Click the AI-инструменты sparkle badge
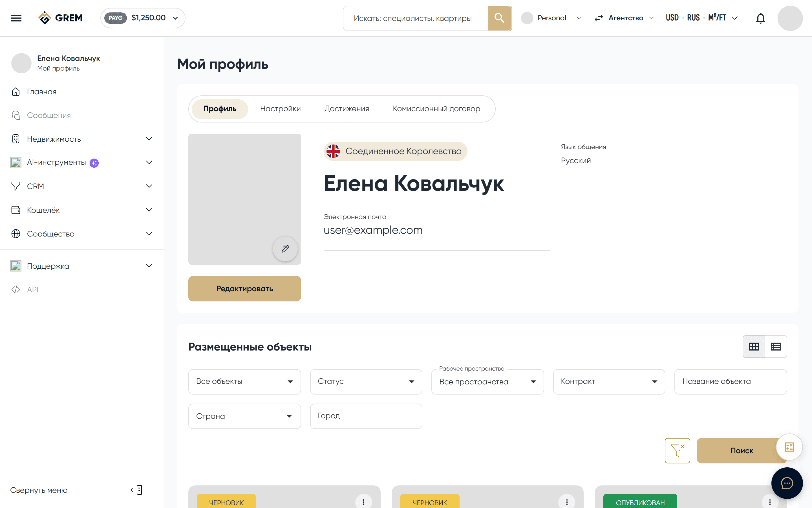The height and width of the screenshot is (508, 812). (x=94, y=163)
